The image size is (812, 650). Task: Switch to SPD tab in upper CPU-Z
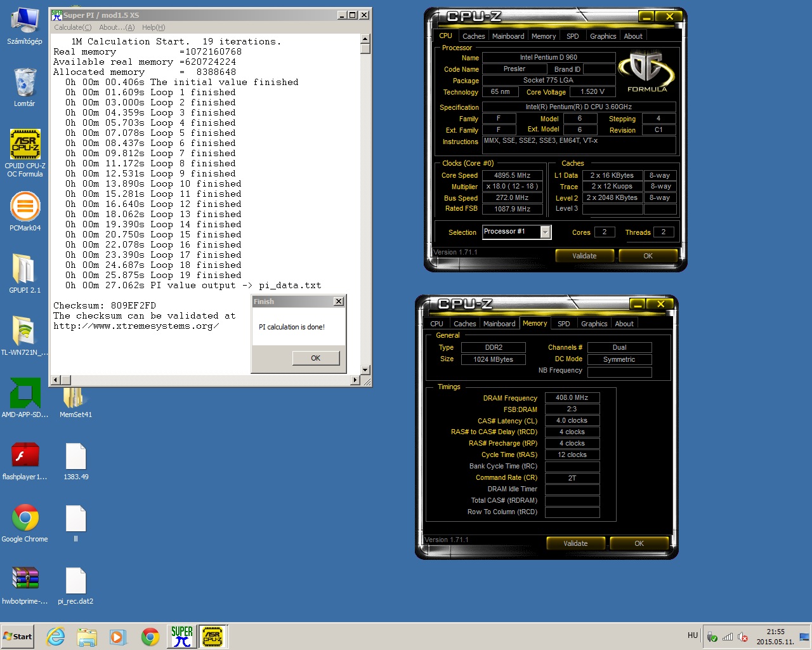(x=573, y=36)
